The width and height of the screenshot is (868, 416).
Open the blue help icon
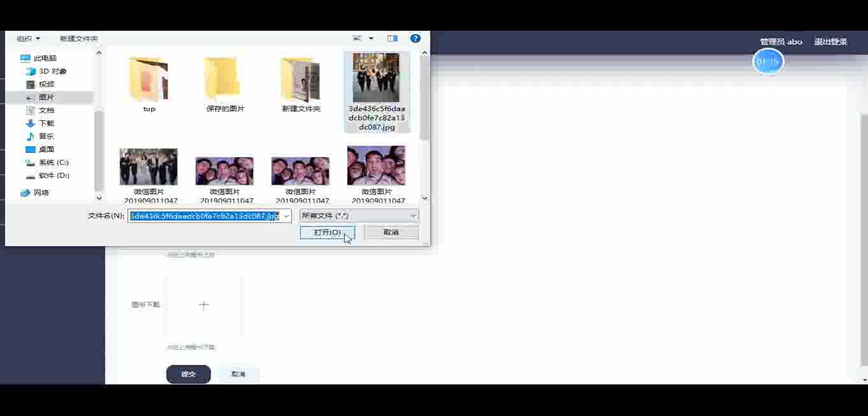416,38
